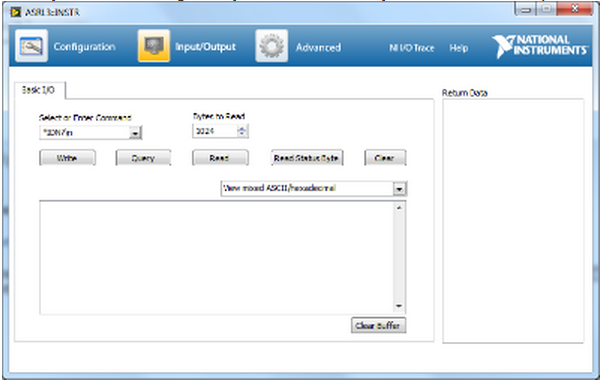Click the Clear Buffer button

pos(378,326)
